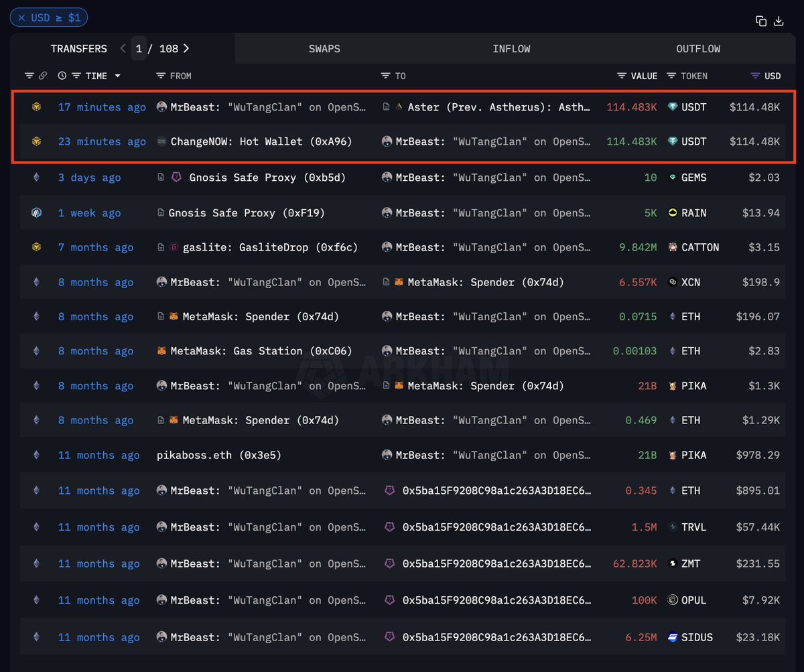Viewport: 804px width, 672px height.
Task: Open the FROM column filter
Action: pos(161,76)
